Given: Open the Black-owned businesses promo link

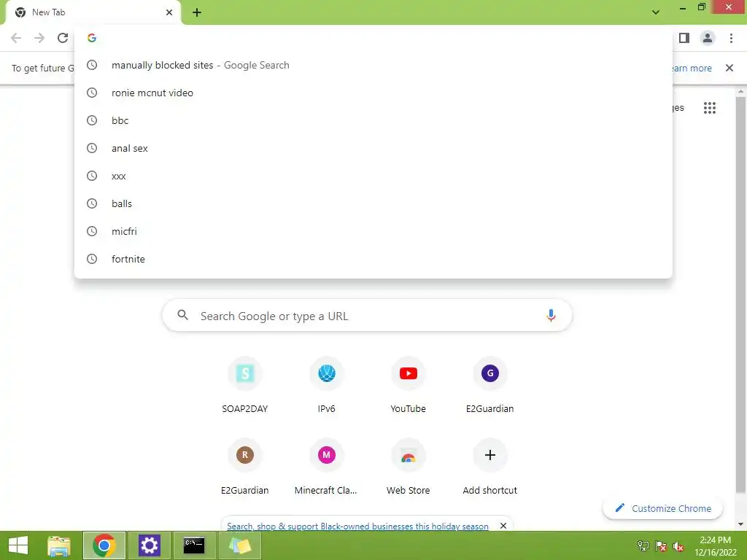Looking at the screenshot, I should click(357, 526).
